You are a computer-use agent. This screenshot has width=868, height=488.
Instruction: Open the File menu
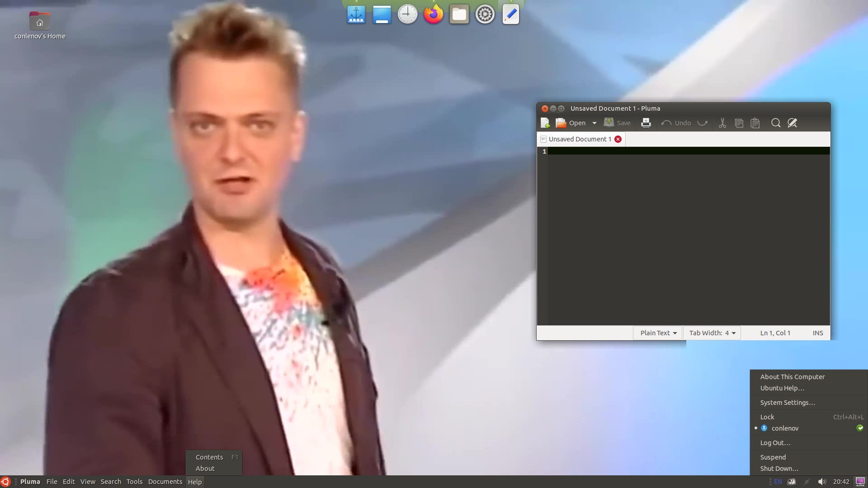click(x=52, y=482)
